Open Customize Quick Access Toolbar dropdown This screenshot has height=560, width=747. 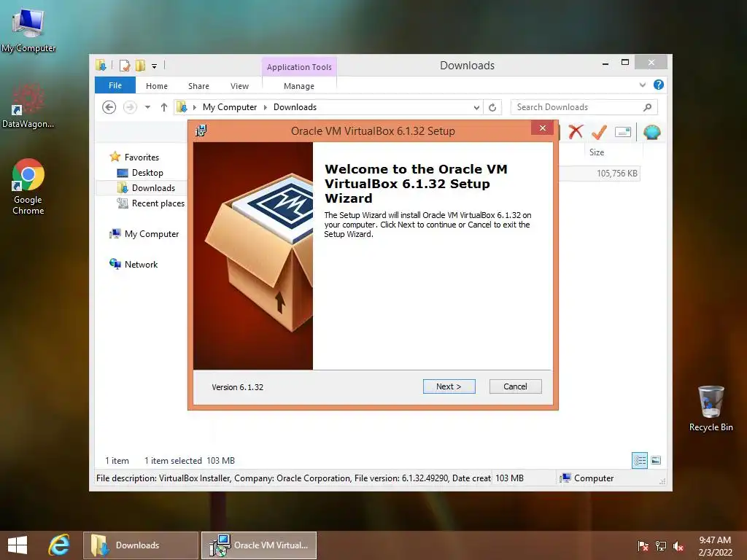click(x=155, y=66)
